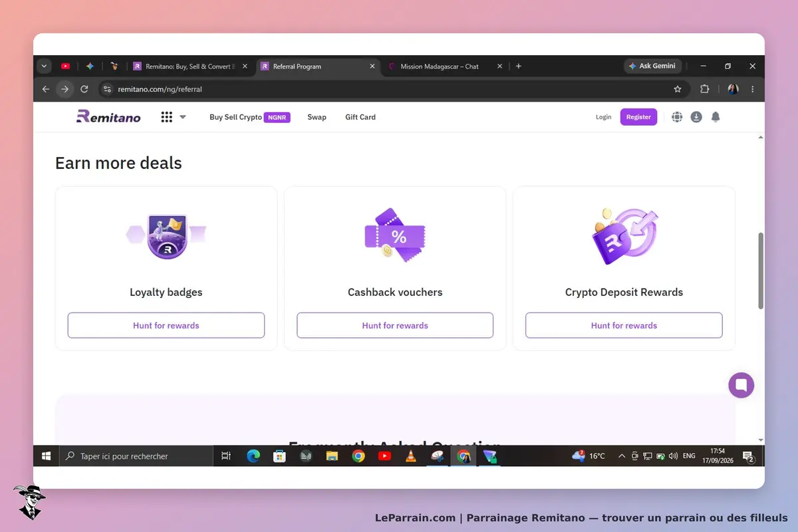
Task: Click the Crypto Deposit Rewards wallet illustration
Action: click(624, 235)
